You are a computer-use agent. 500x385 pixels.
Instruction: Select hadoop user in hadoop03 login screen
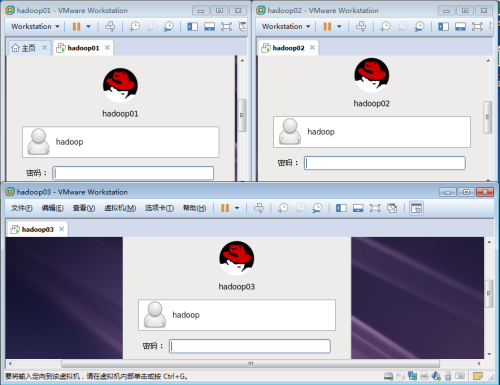pos(237,315)
